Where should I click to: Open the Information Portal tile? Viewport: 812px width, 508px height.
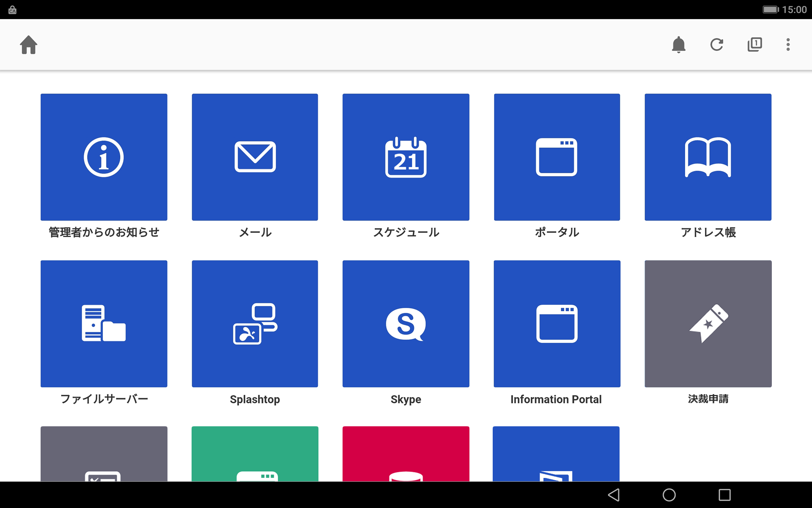[557, 324]
